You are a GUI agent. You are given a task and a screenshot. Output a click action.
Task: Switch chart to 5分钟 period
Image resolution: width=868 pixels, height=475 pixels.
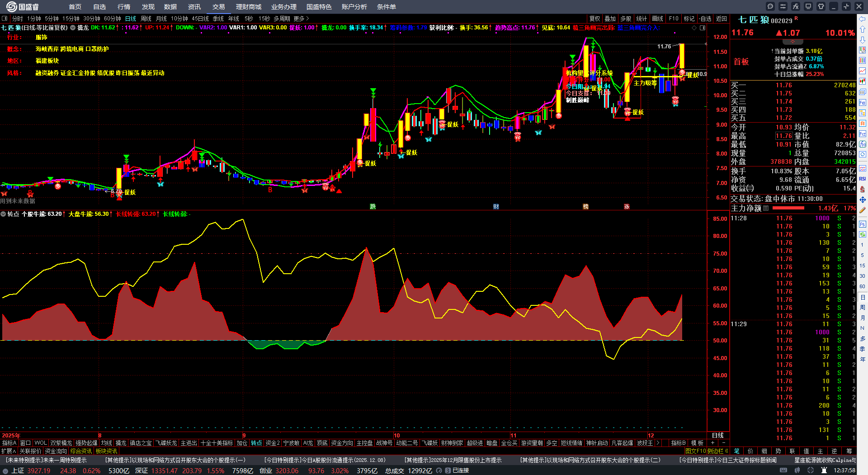(x=52, y=19)
